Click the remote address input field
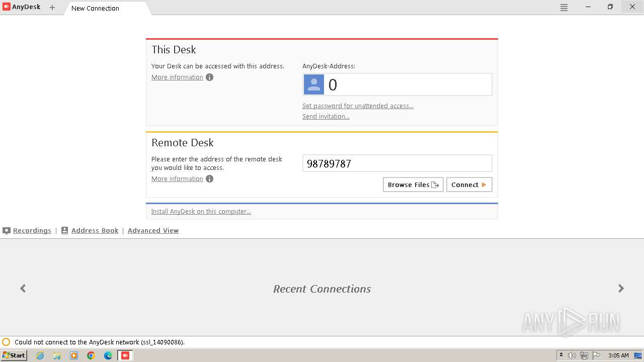 pyautogui.click(x=397, y=163)
